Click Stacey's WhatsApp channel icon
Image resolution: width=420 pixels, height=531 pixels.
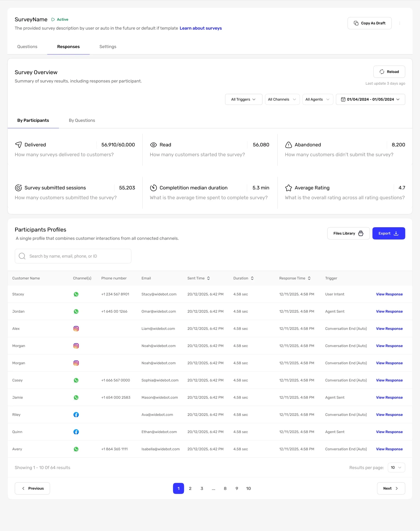[76, 294]
